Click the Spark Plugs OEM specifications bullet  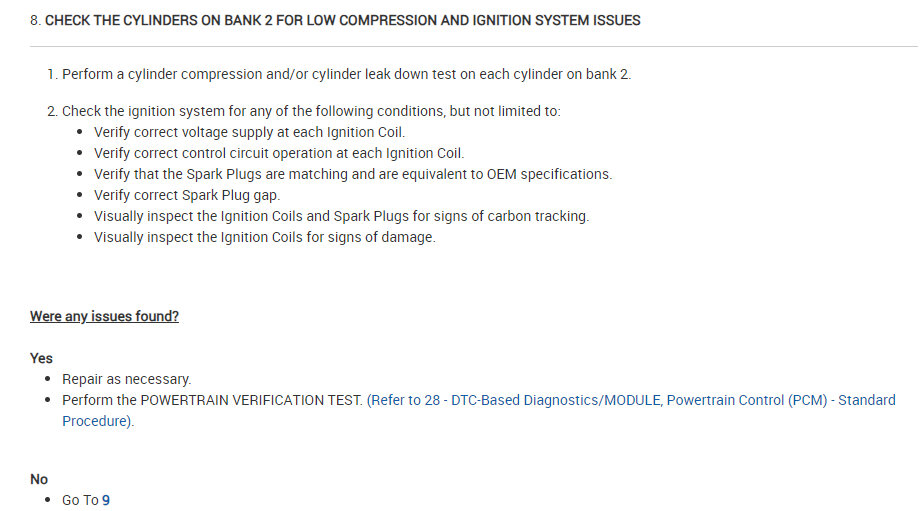point(352,174)
